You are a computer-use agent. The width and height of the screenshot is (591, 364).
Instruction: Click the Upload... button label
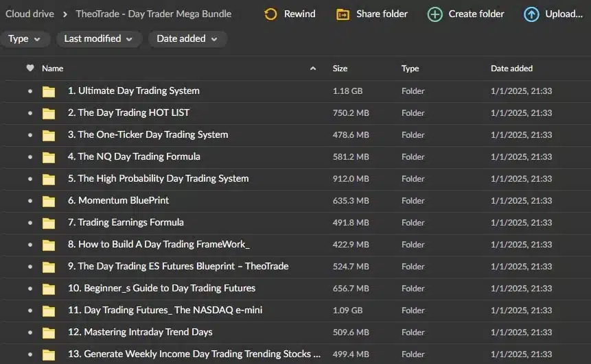564,14
